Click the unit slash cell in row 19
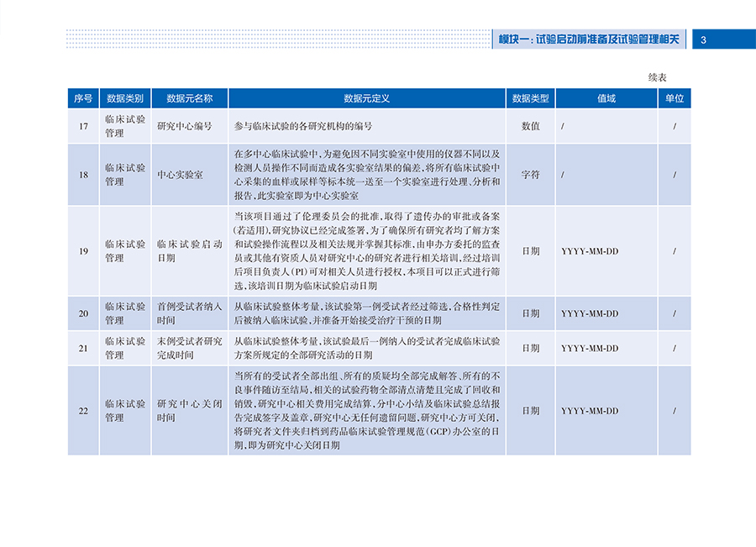 point(675,251)
